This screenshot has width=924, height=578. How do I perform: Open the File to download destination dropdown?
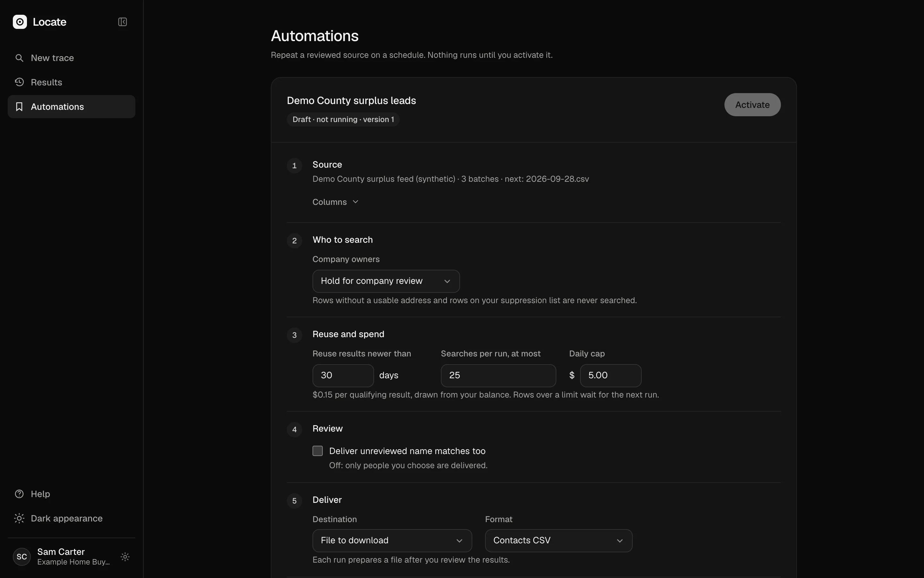click(x=392, y=540)
